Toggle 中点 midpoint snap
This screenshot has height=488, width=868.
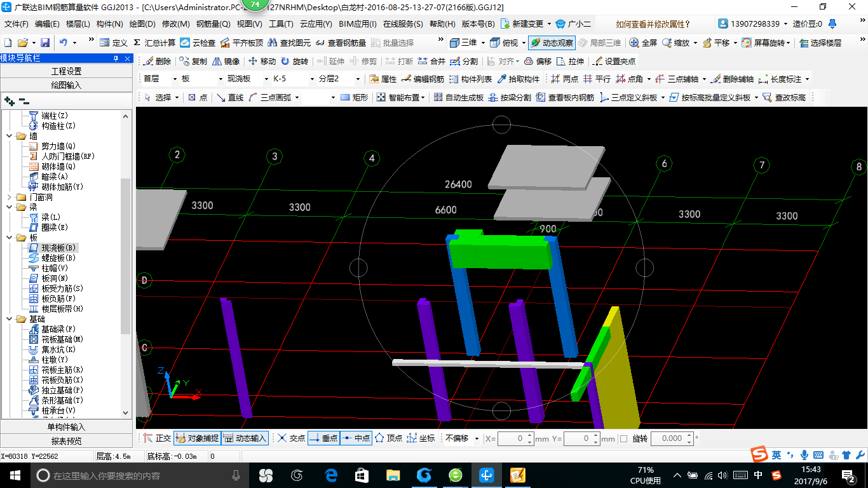[x=356, y=438]
